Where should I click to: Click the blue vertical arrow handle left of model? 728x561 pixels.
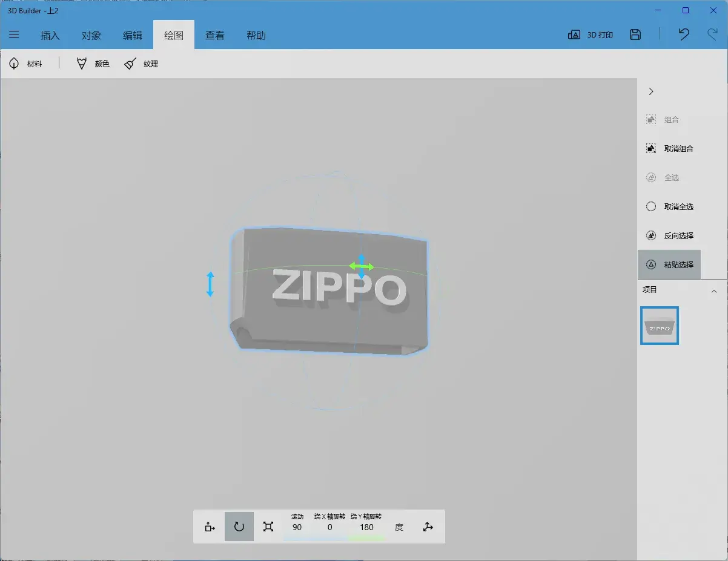click(210, 284)
